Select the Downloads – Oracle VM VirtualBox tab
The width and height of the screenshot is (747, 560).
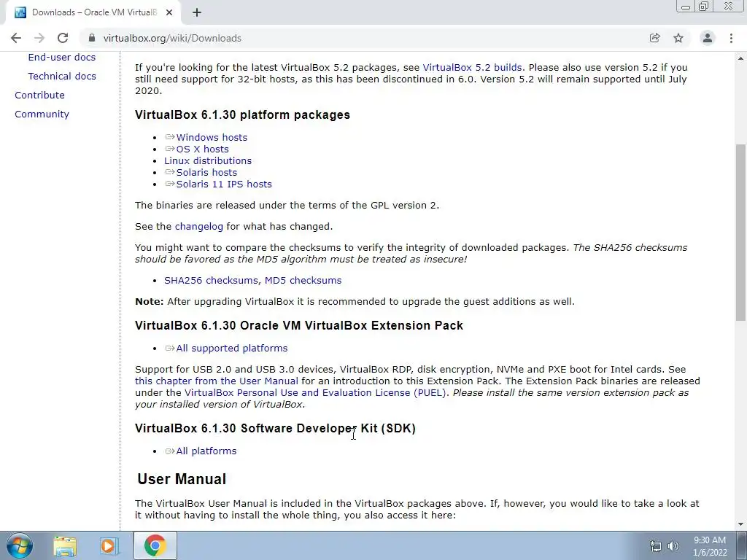tap(94, 12)
